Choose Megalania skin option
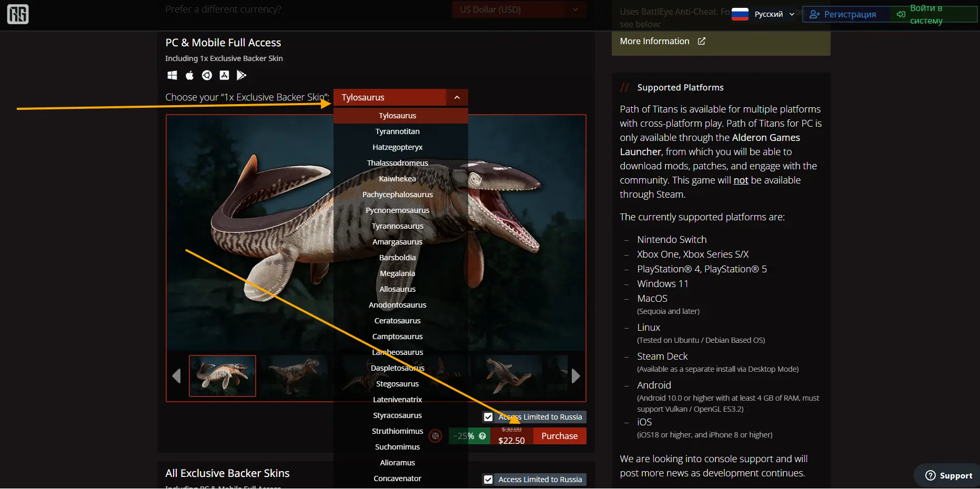Screen dimensions: 980x489 tap(401, 273)
